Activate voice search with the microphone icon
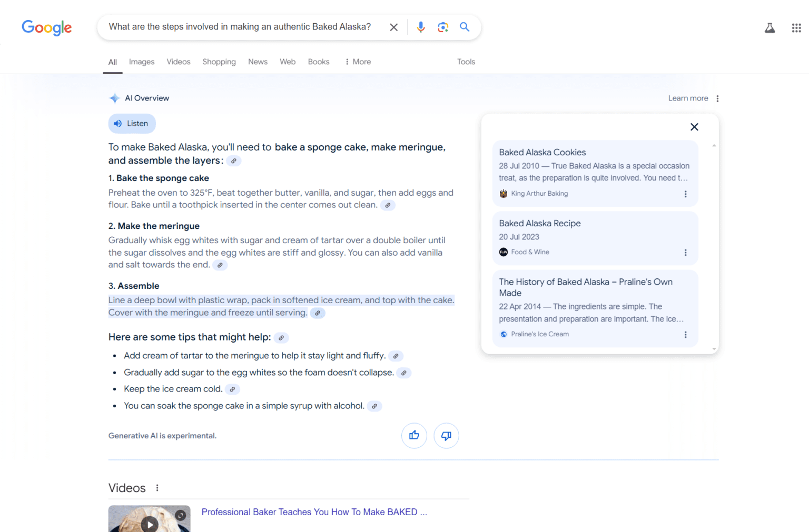 pos(420,27)
